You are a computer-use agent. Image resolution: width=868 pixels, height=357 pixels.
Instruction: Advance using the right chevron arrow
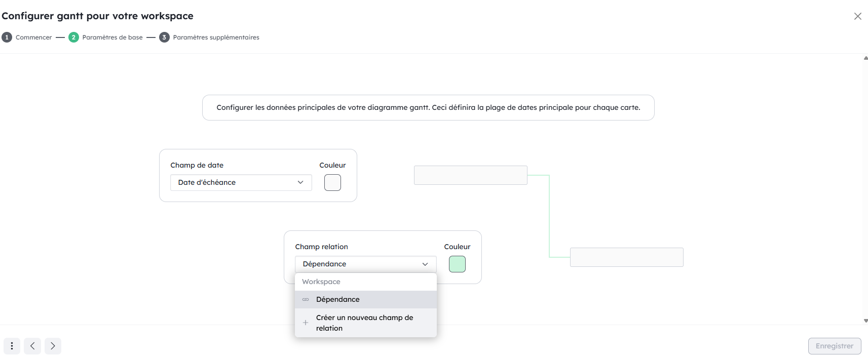pos(53,346)
